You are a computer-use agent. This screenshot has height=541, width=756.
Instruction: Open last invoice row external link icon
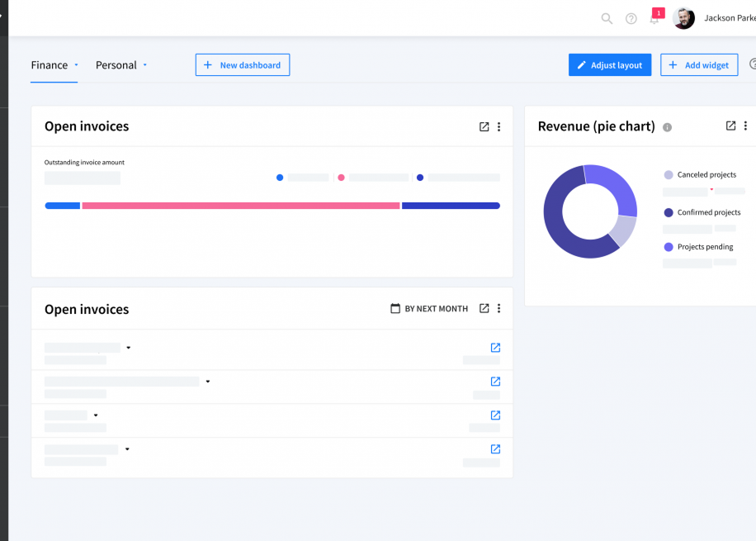pyautogui.click(x=495, y=448)
